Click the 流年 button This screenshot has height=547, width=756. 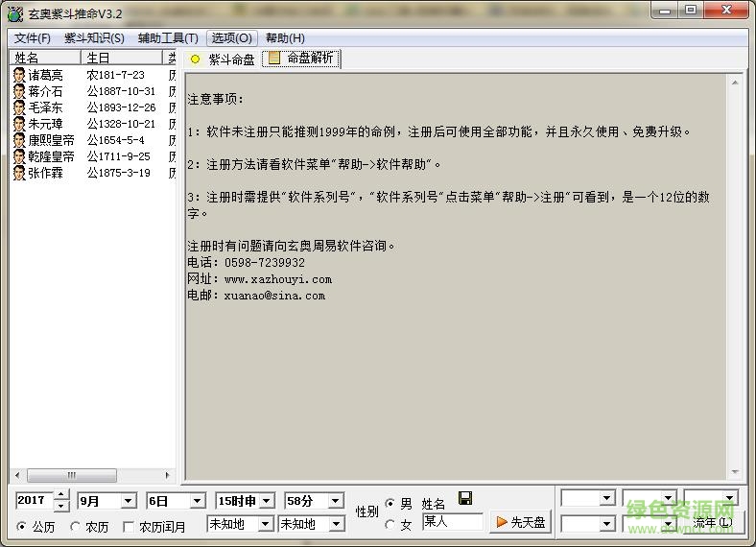(711, 523)
